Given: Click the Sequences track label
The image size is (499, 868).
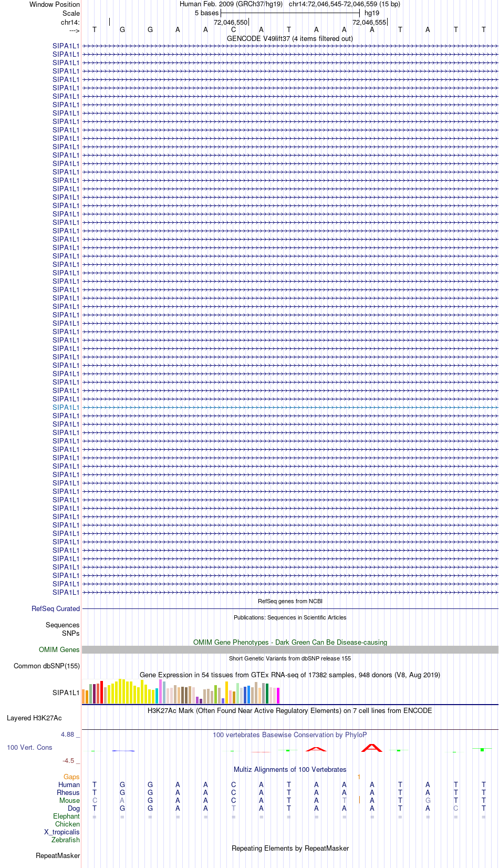Looking at the screenshot, I should [x=63, y=625].
